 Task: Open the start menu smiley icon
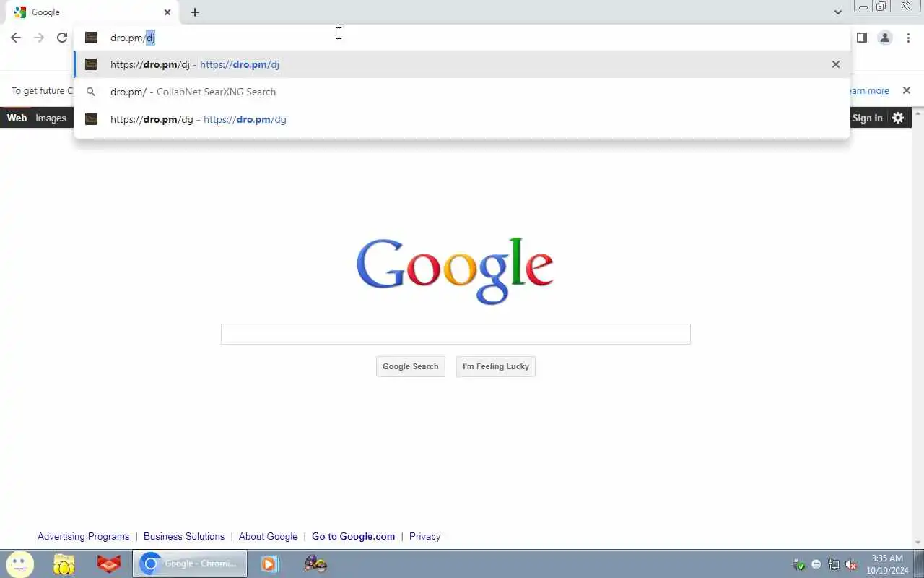click(x=19, y=564)
